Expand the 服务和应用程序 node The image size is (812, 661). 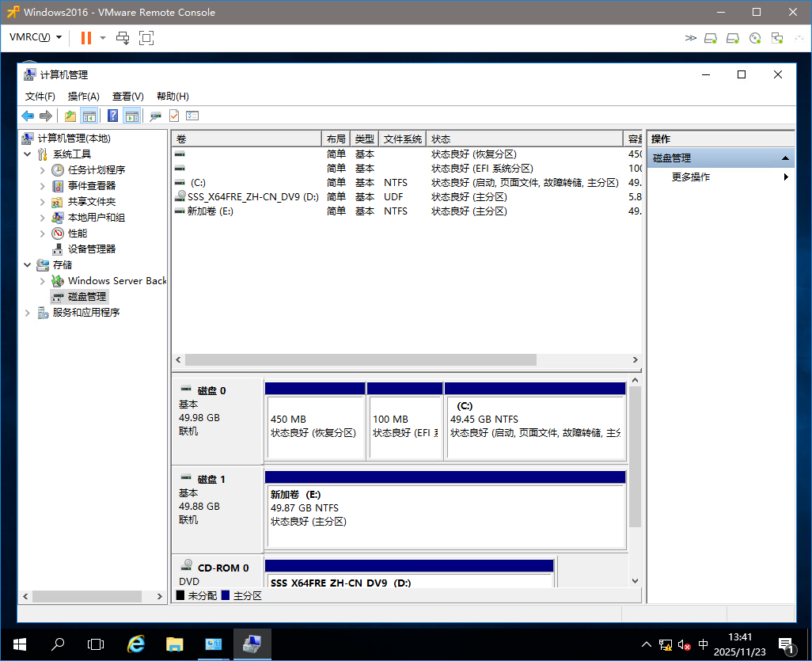[x=28, y=313]
